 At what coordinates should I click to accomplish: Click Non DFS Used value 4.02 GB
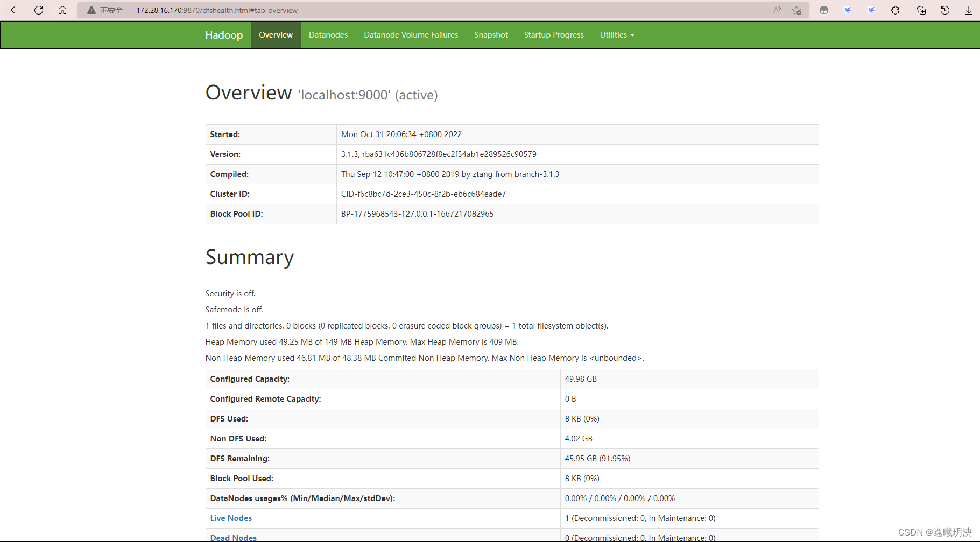point(579,439)
